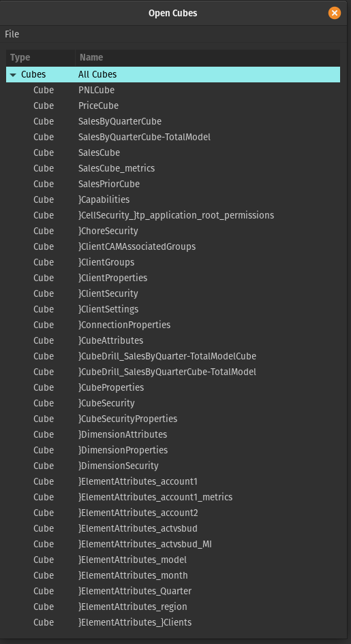Viewport: 351px width, 644px height.
Task: Choose SalesByQuarterCube-TotalModel from list
Action: point(173,137)
